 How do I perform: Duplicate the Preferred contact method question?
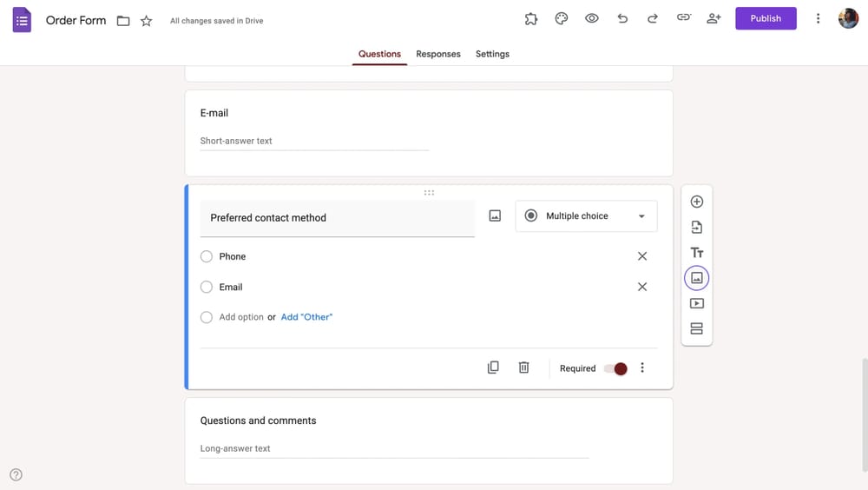point(493,367)
